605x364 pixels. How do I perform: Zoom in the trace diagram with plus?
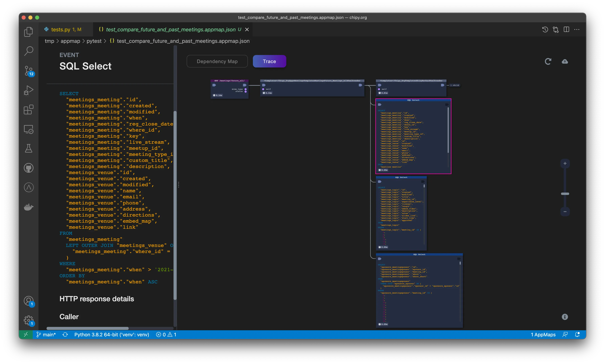click(565, 164)
